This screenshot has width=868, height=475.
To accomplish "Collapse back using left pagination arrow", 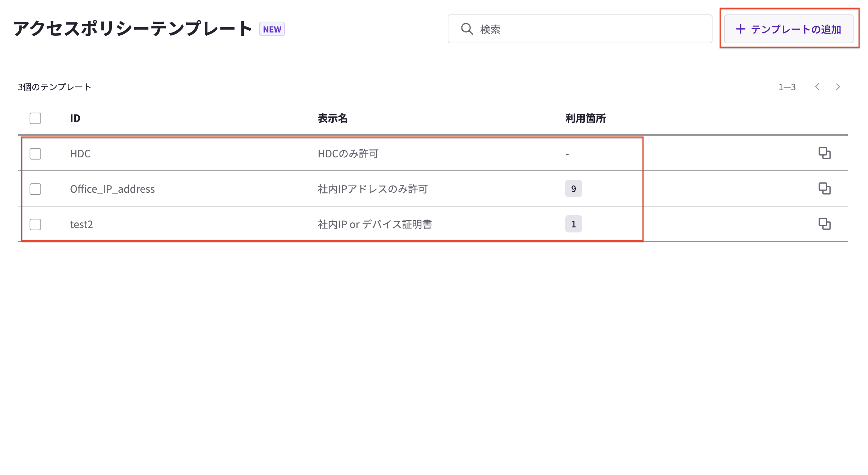I will tap(817, 87).
